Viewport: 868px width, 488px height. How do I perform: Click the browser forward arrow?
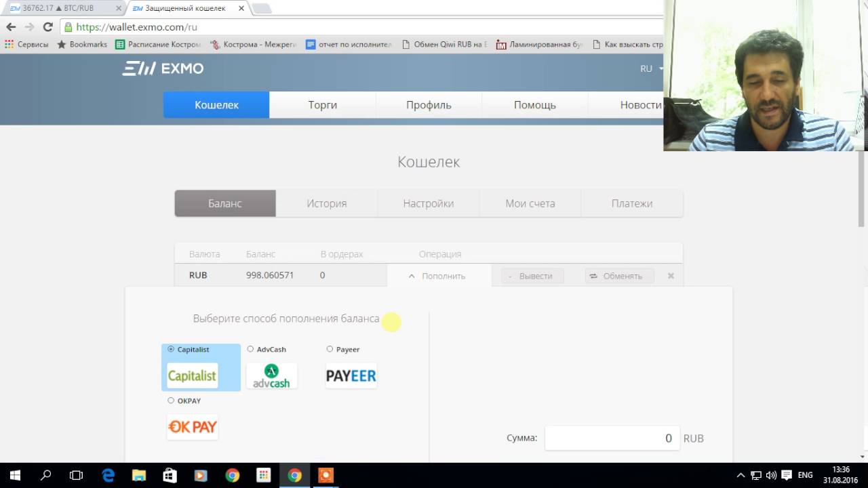pyautogui.click(x=29, y=27)
